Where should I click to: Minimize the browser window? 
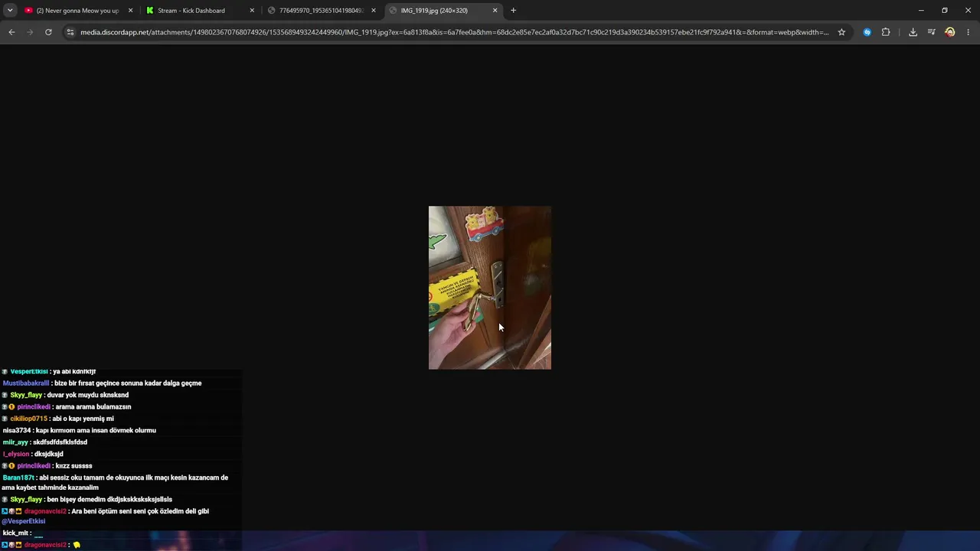921,11
